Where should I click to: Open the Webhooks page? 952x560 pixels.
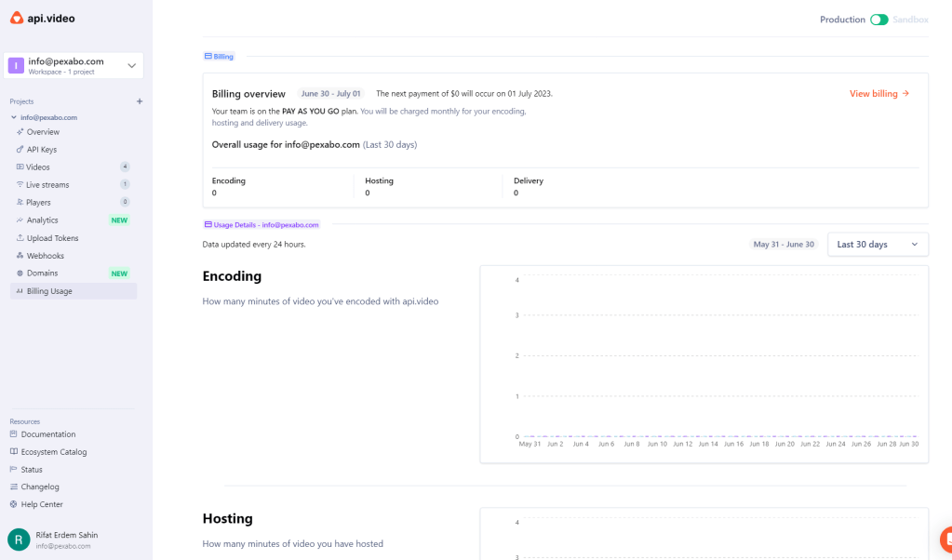coord(45,256)
